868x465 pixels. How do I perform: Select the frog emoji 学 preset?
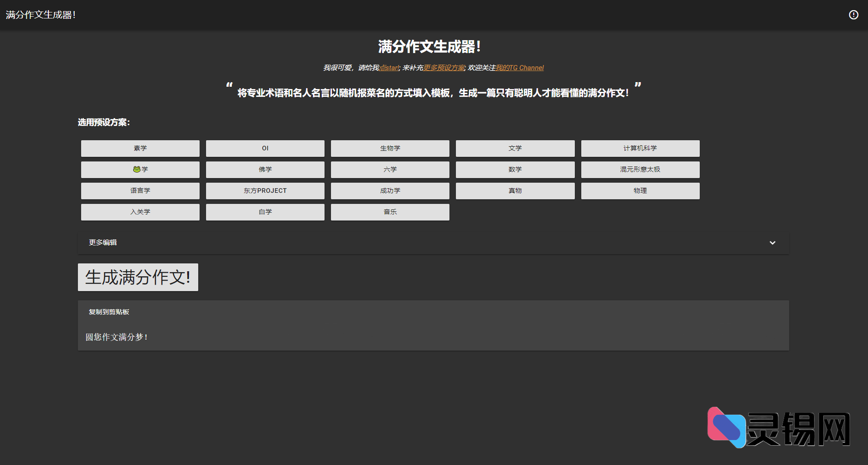click(x=140, y=169)
